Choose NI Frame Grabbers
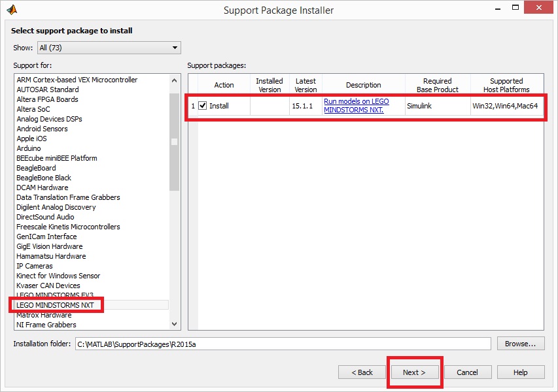This screenshot has height=392, width=558. tap(46, 325)
